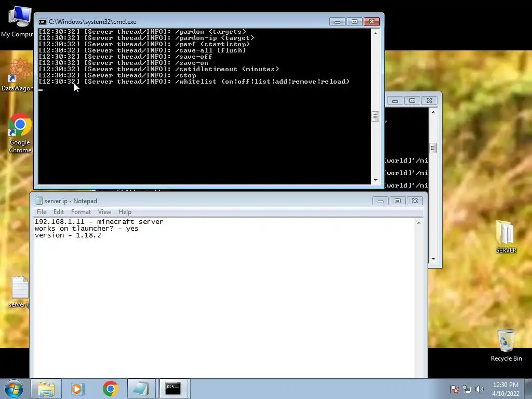
Task: Click the '/stop' console output line
Action: coord(117,75)
